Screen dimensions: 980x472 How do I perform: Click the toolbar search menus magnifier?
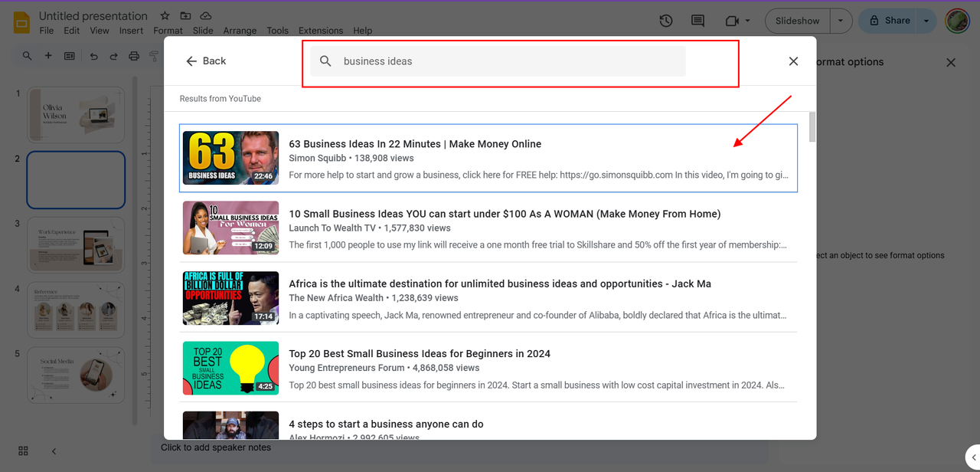(28, 56)
